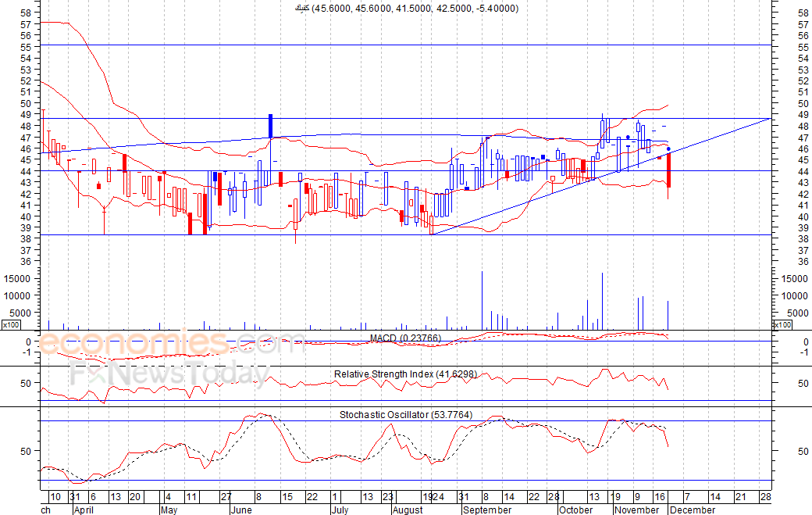Screen dimensions: 812x515
Task: Click the June month label
Action: coord(240,510)
